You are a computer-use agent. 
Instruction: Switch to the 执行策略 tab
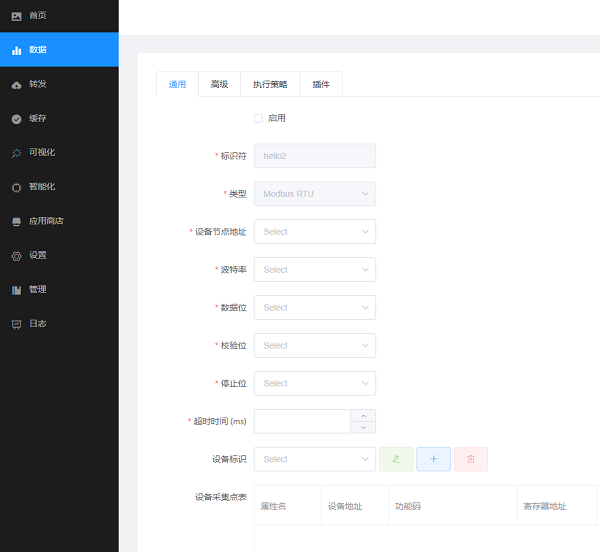(270, 85)
